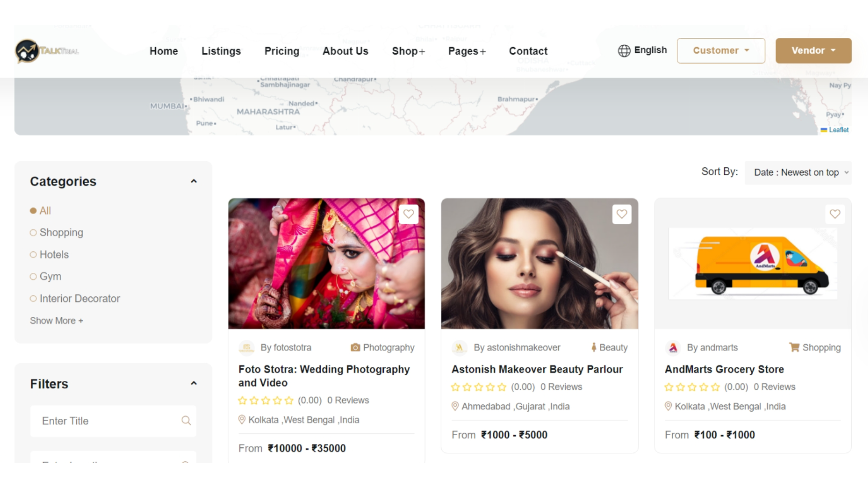Click Show More + categories link

[57, 321]
